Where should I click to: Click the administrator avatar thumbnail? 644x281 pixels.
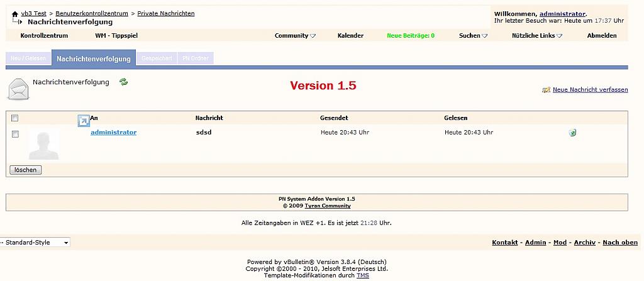click(44, 145)
